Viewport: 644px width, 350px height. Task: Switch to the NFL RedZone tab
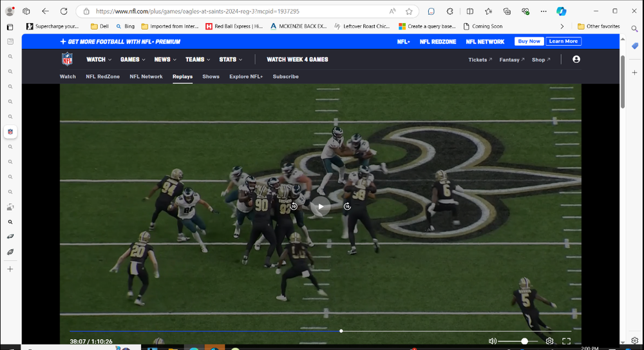coord(102,76)
